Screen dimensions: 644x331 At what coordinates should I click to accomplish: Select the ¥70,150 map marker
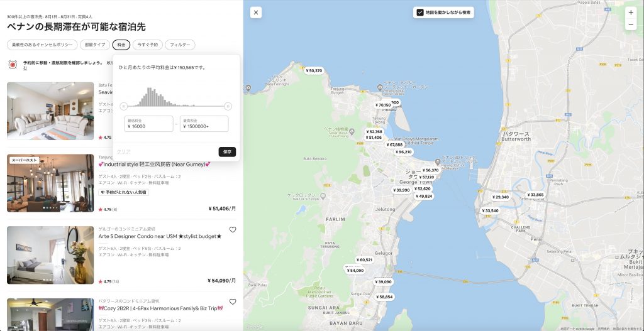pyautogui.click(x=383, y=105)
